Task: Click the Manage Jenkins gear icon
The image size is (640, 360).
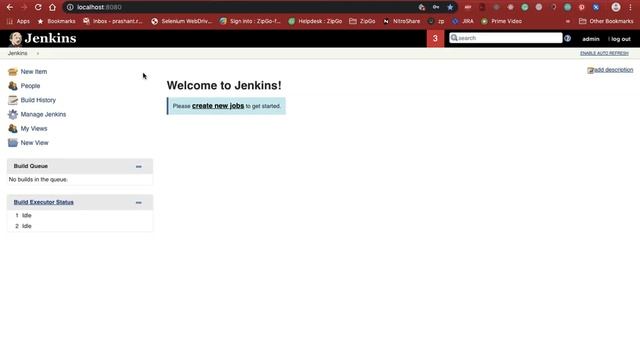Action: pos(13,114)
